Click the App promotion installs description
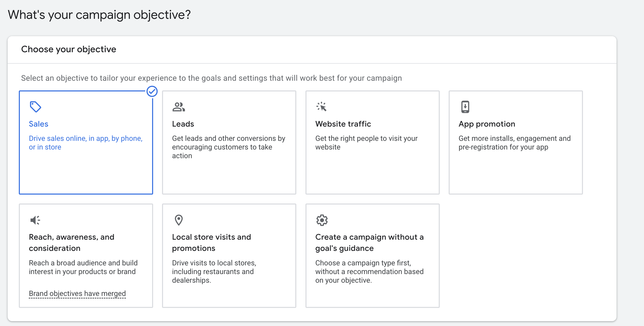The width and height of the screenshot is (644, 326). click(514, 143)
